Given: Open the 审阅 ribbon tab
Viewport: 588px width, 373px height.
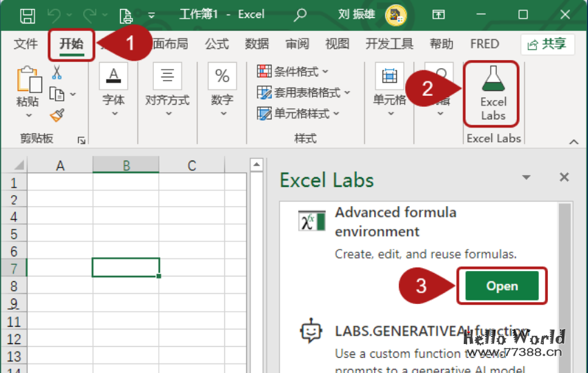Looking at the screenshot, I should (x=297, y=44).
